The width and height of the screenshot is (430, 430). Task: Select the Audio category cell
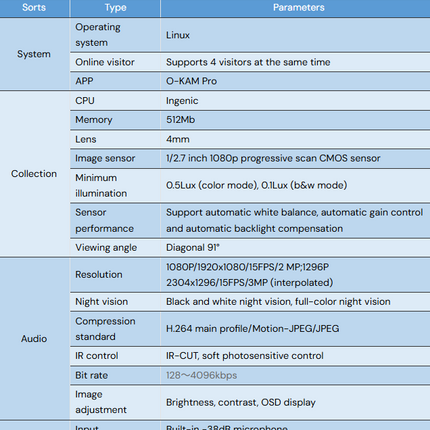[x=34, y=339]
